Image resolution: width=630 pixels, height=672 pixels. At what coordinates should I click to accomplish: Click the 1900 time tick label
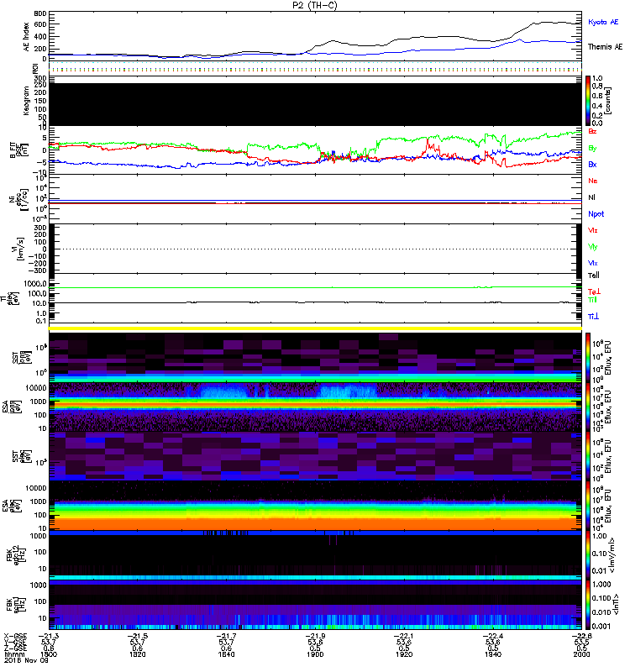pos(315,654)
